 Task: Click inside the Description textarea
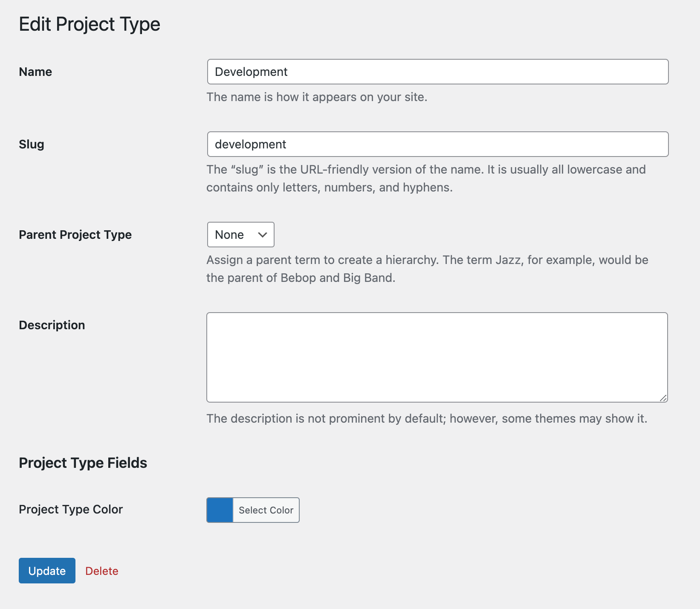click(437, 357)
